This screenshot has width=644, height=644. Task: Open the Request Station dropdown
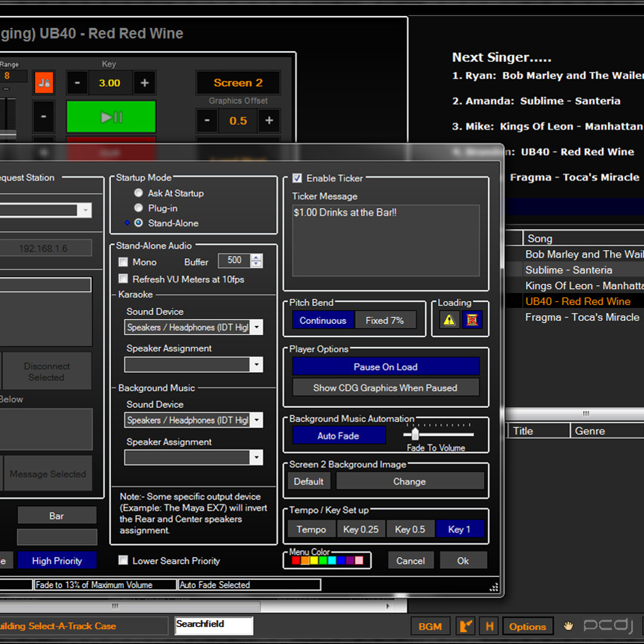pos(85,210)
